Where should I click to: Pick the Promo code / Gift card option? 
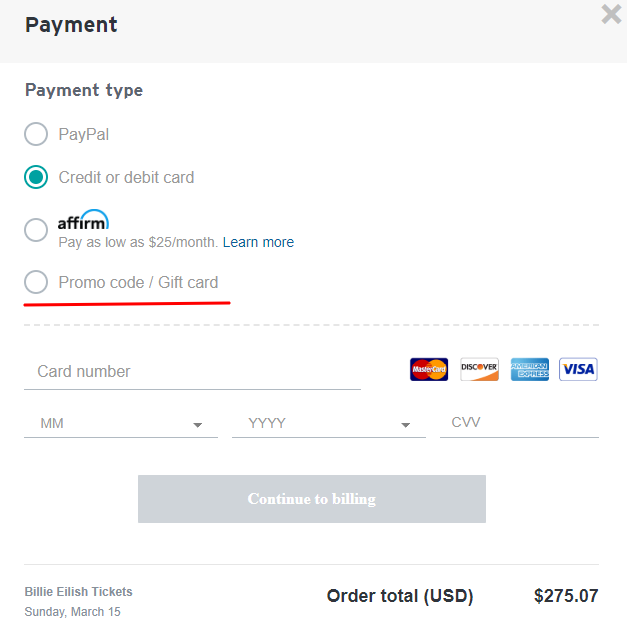pos(36,283)
